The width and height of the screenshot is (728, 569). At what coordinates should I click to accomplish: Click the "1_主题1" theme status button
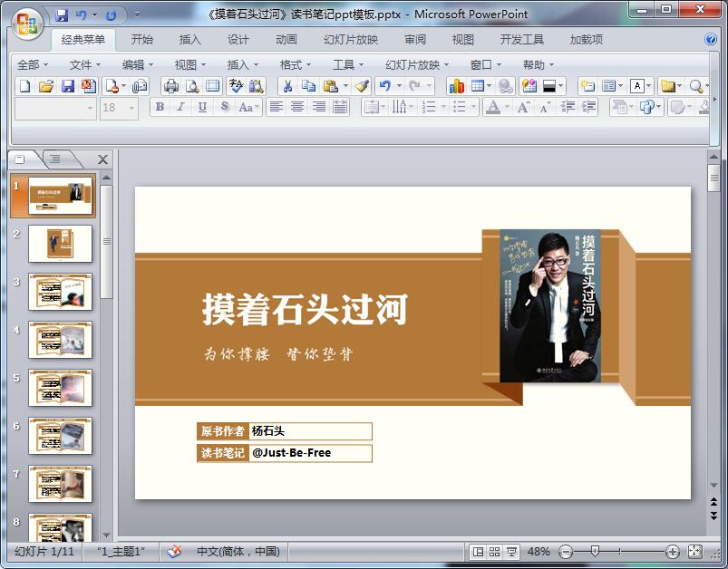point(121,552)
